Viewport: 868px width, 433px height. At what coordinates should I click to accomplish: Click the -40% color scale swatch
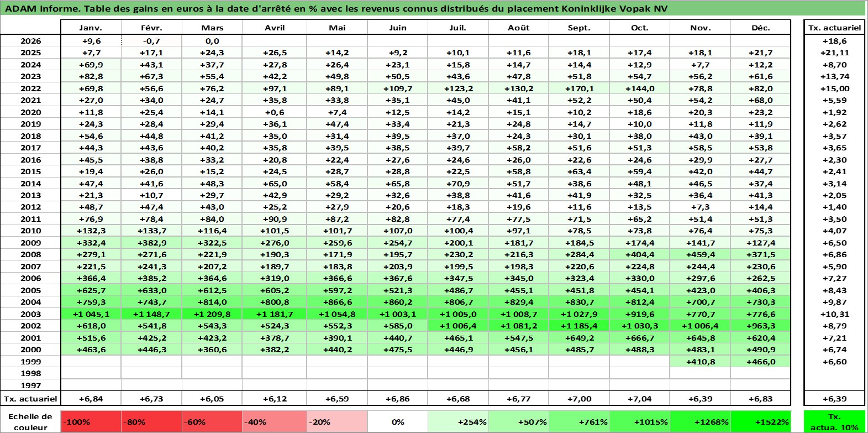tap(275, 422)
